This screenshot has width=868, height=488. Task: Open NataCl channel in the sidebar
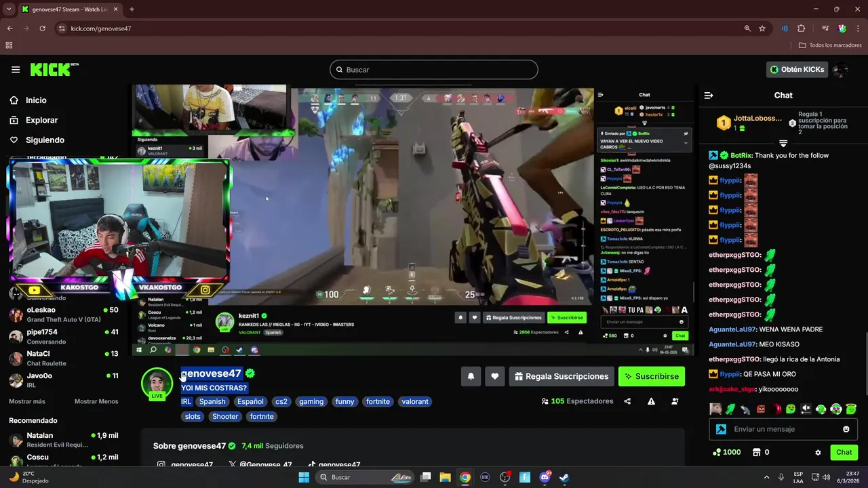(64, 358)
